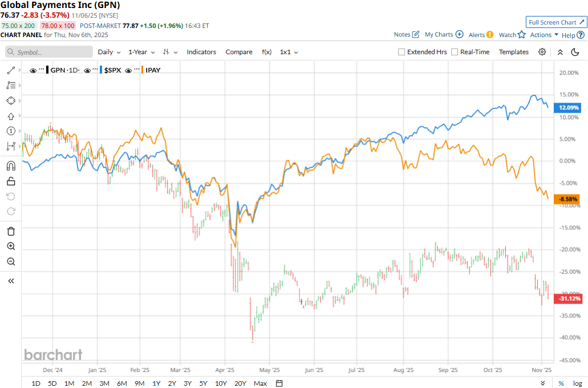Hide the $SPX comparison line
The height and width of the screenshot is (388, 588).
click(88, 71)
